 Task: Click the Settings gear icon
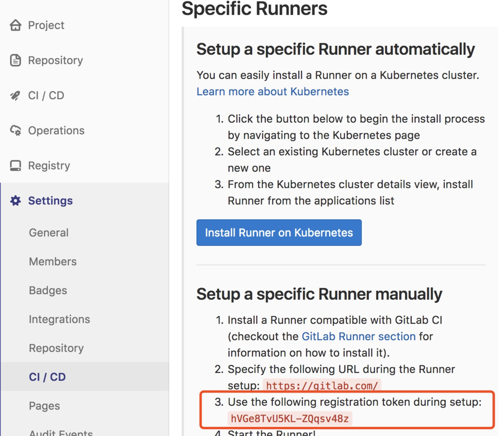15,201
